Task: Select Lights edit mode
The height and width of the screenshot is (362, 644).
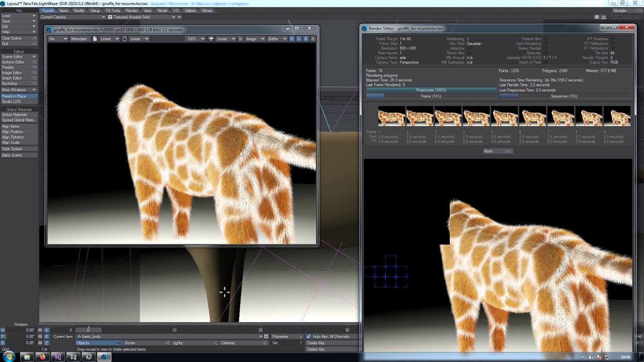Action: pos(195,343)
